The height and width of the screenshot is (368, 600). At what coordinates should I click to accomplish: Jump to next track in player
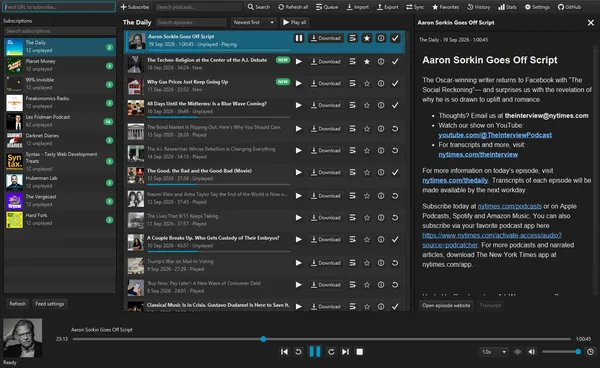(x=345, y=352)
